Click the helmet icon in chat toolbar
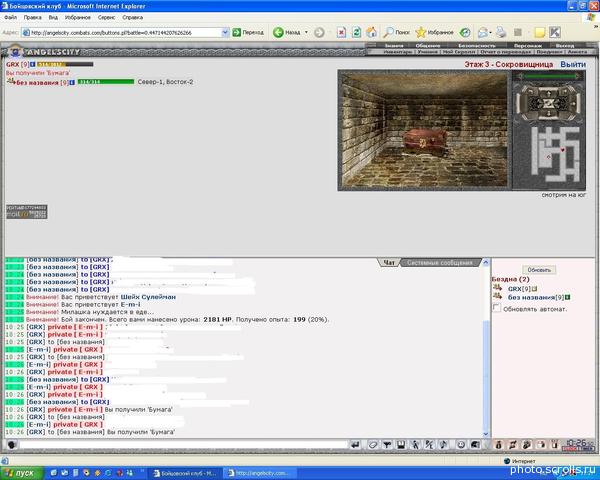Image resolution: width=600 pixels, height=480 pixels. (x=475, y=445)
